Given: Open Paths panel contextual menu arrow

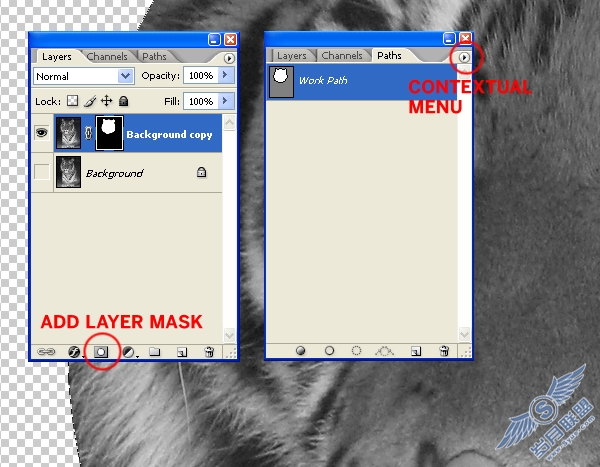Looking at the screenshot, I should pos(464,57).
